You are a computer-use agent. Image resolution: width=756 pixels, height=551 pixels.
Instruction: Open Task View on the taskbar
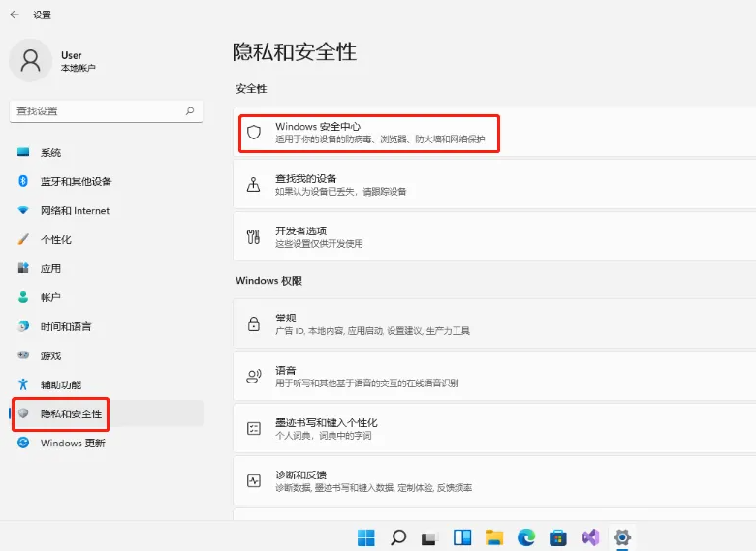pos(429,538)
